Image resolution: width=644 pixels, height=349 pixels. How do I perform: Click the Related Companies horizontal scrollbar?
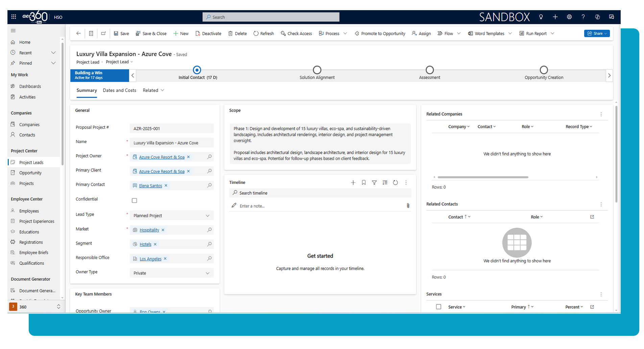pyautogui.click(x=483, y=177)
